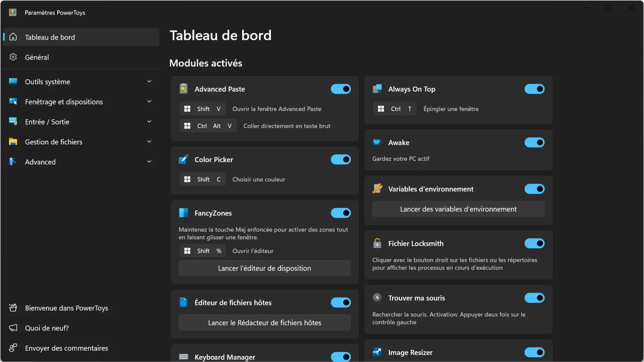Click the PowerToys app logo icon
The image size is (644, 362).
(x=13, y=12)
